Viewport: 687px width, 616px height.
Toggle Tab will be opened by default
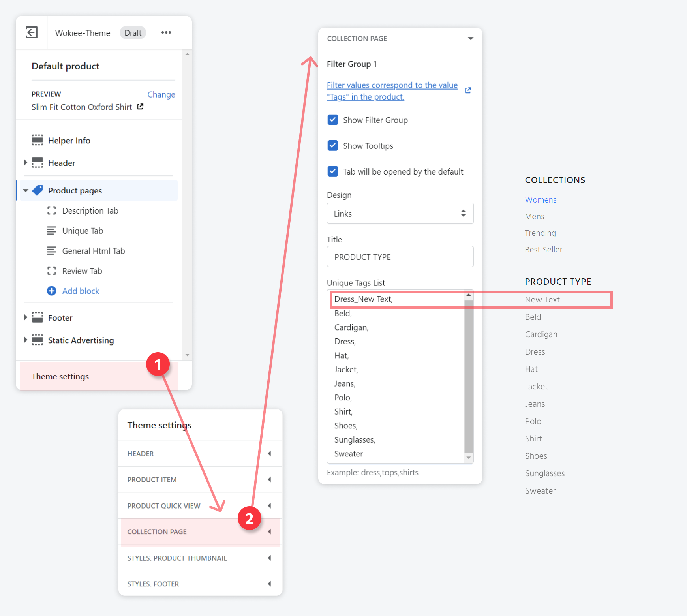tap(333, 171)
